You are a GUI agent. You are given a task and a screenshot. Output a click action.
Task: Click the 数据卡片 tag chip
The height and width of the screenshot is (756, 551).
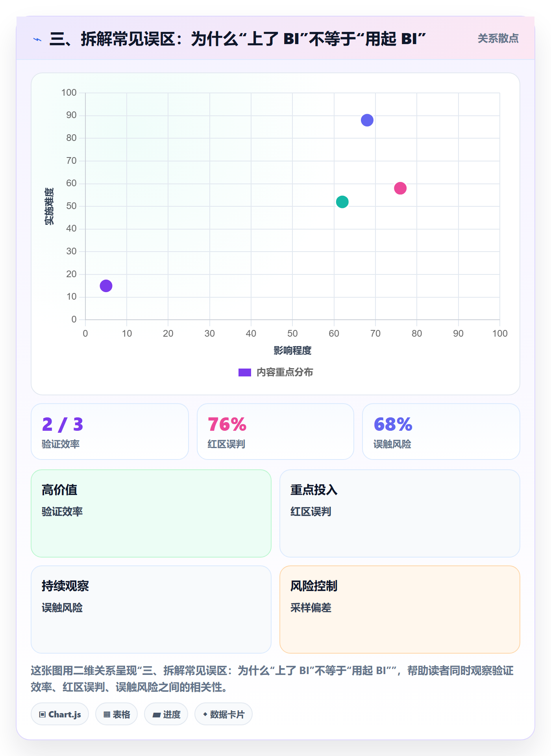(x=224, y=714)
